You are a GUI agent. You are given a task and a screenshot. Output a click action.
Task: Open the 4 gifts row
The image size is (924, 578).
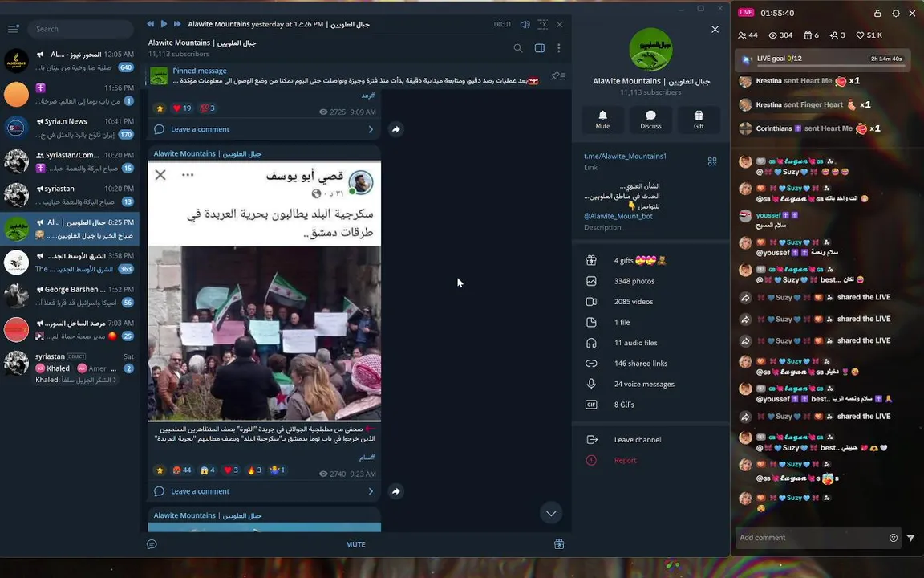tap(650, 260)
